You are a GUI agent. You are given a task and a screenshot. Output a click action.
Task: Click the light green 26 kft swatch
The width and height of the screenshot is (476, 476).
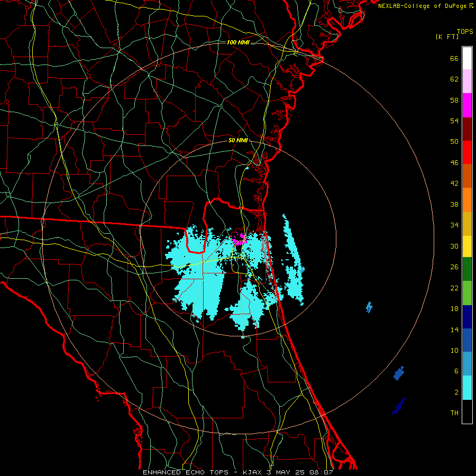pos(467,293)
